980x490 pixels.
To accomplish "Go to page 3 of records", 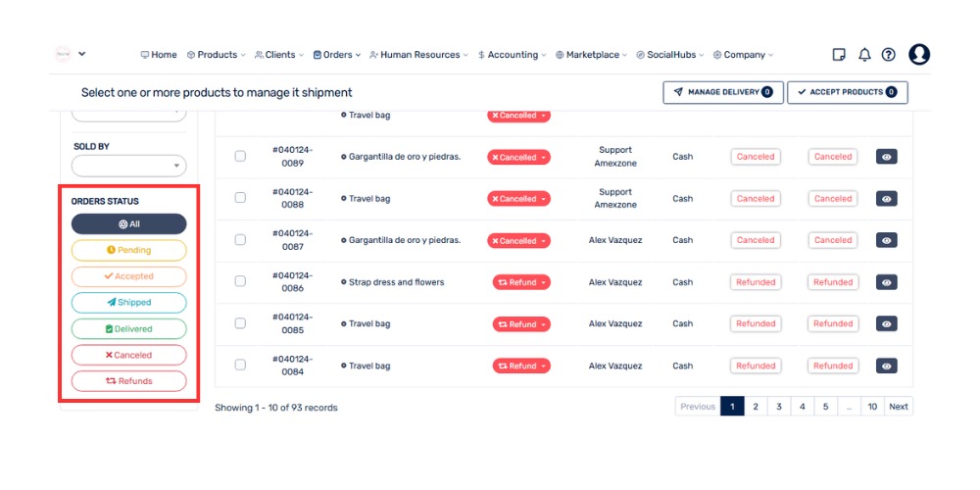I will click(779, 407).
